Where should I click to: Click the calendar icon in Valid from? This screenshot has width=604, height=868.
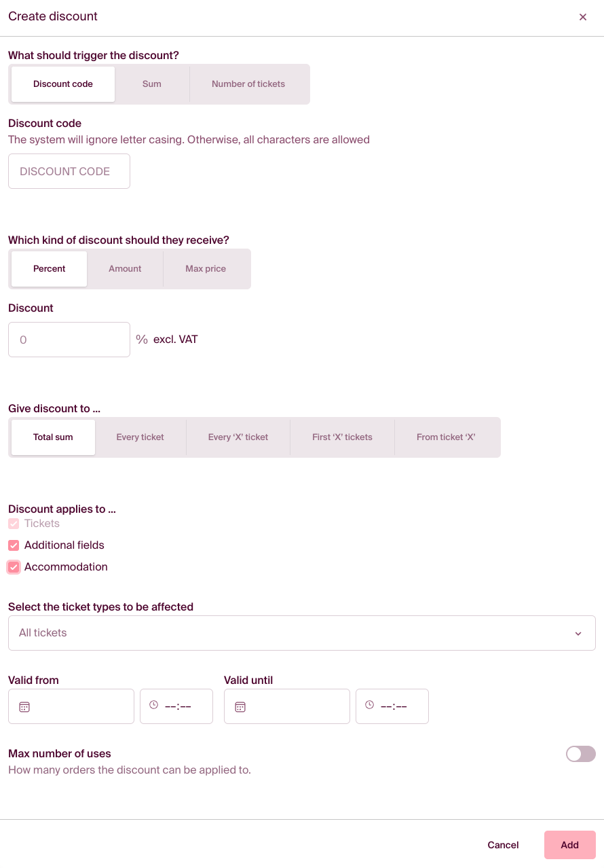tap(24, 707)
